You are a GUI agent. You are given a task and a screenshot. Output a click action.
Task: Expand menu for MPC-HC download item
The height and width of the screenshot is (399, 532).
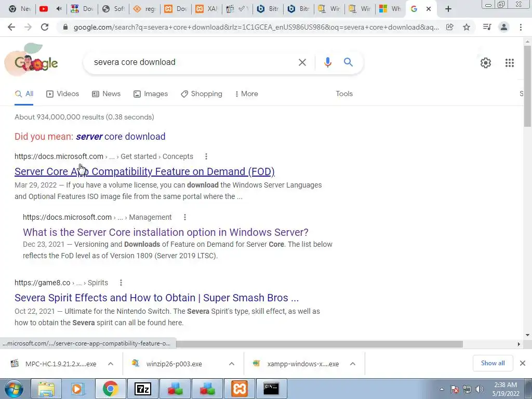[x=110, y=364]
